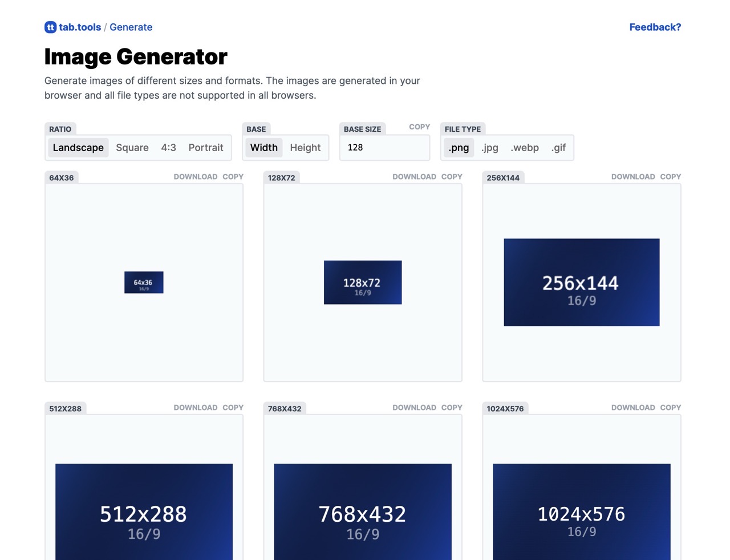Click the 512x288 preview thumbnail
730x560 pixels.
pyautogui.click(x=144, y=512)
